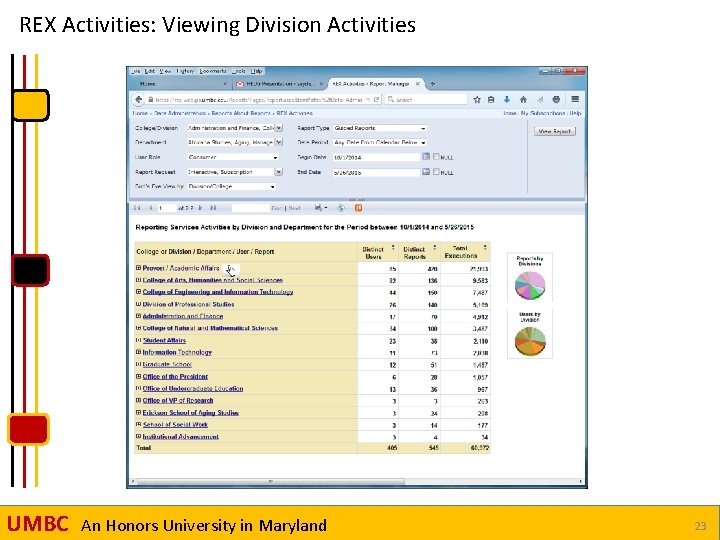The image size is (720, 540).
Task: Sort by Distinct Users column arrows
Action: 393,248
